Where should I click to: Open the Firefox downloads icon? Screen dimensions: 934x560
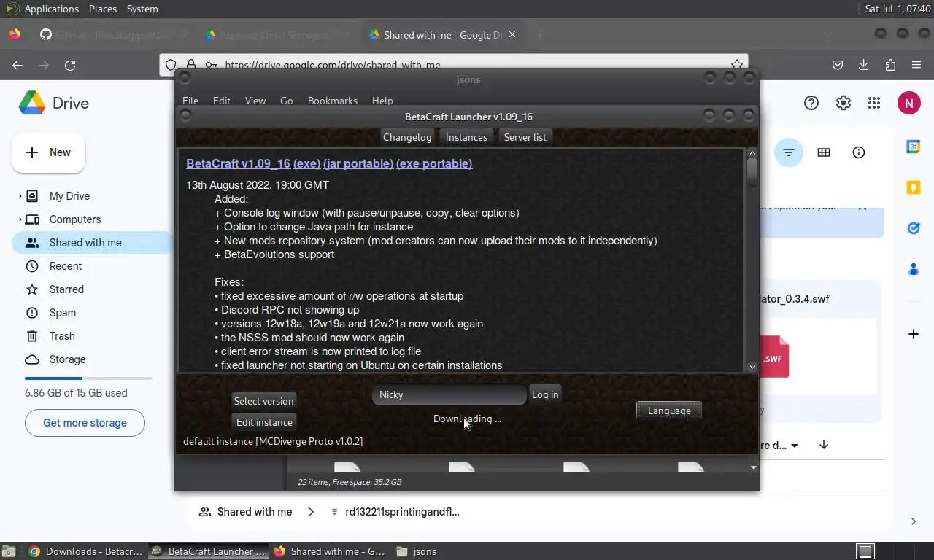point(864,65)
